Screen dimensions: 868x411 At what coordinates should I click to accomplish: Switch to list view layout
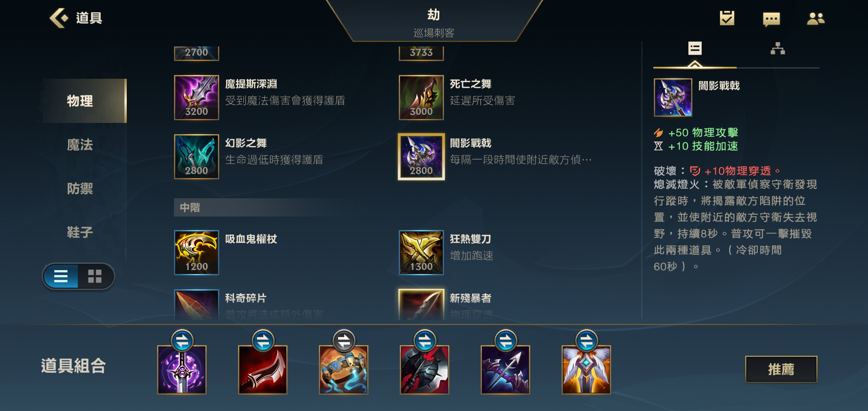coord(61,276)
